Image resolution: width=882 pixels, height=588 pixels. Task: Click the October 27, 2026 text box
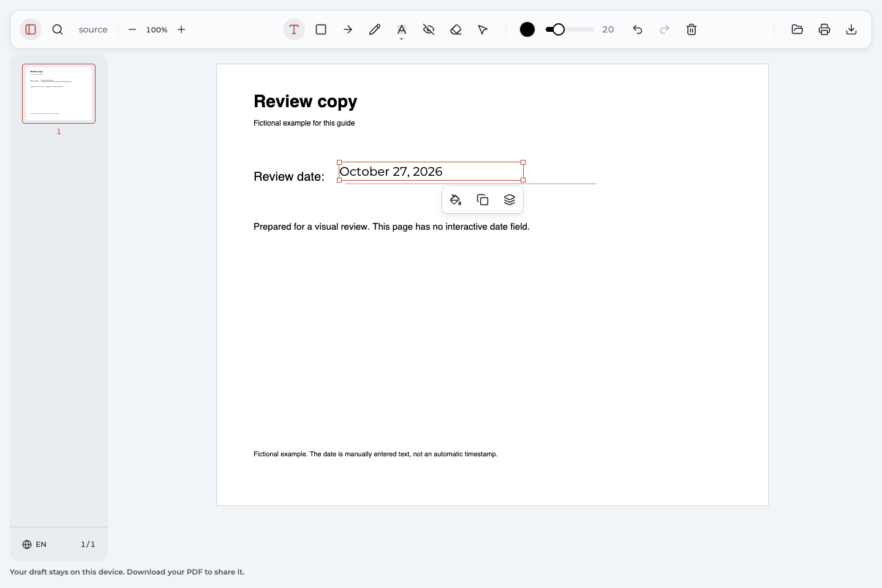[431, 171]
